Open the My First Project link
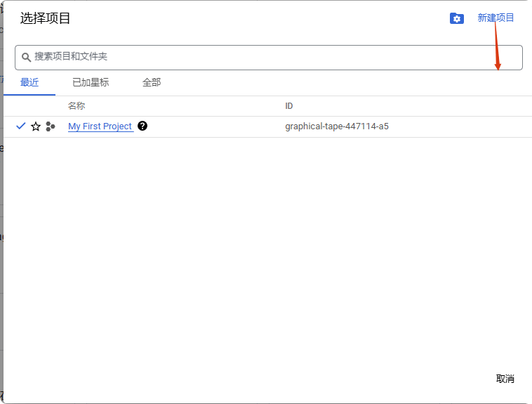 pyautogui.click(x=100, y=126)
